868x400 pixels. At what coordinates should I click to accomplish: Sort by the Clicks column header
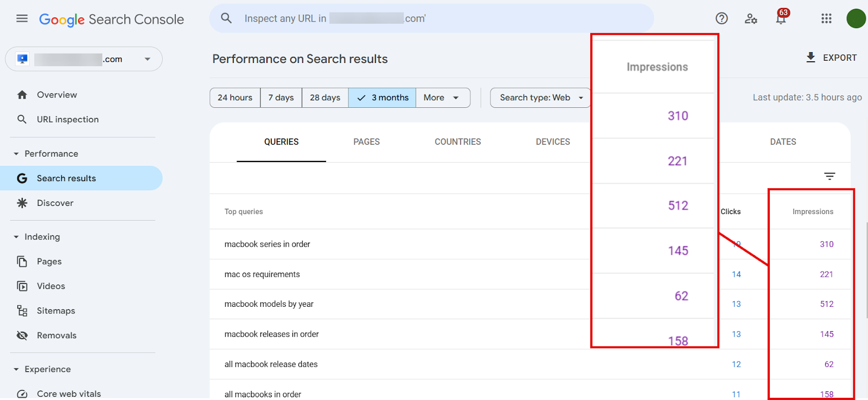730,212
